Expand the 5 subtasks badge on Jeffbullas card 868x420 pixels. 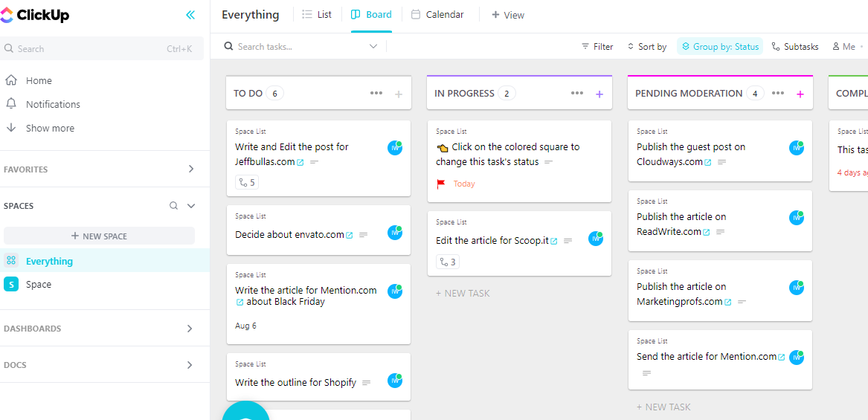pos(247,182)
